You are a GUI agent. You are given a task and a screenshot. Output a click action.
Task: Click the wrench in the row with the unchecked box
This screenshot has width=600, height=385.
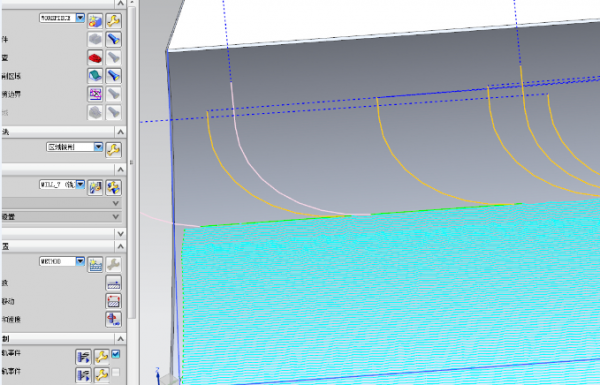coord(101,374)
